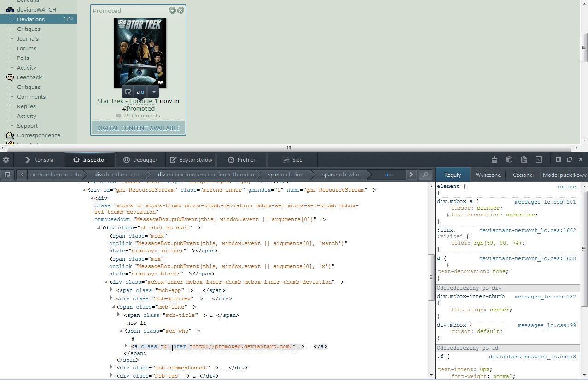Screen dimensions: 588x380
Task: Open the Czcionki panel tab
Action: [523, 175]
